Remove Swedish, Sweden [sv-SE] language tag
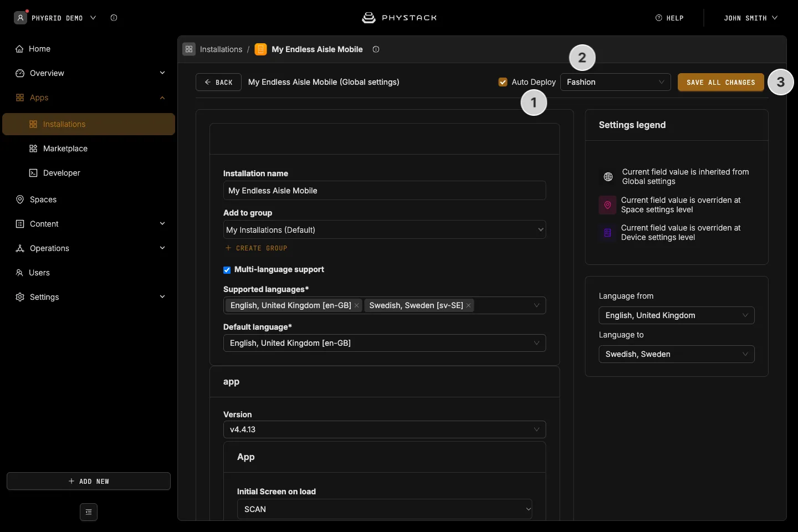This screenshot has width=798, height=532. (x=468, y=305)
